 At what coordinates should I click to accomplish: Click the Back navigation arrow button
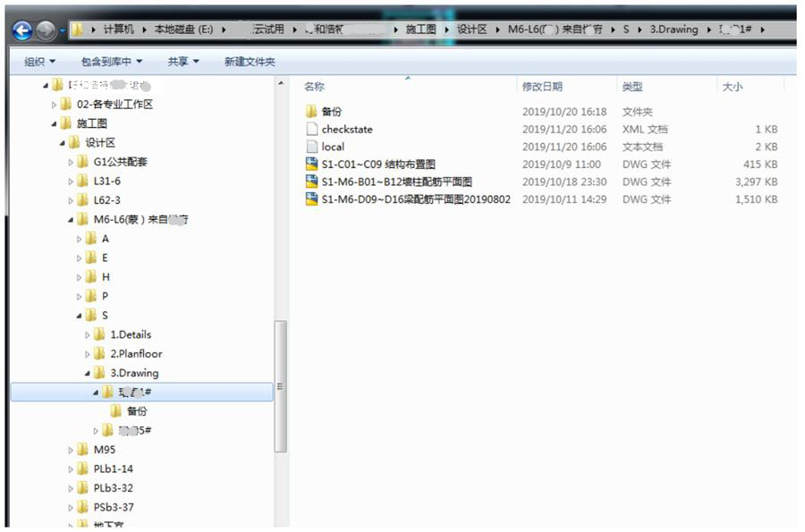click(22, 30)
